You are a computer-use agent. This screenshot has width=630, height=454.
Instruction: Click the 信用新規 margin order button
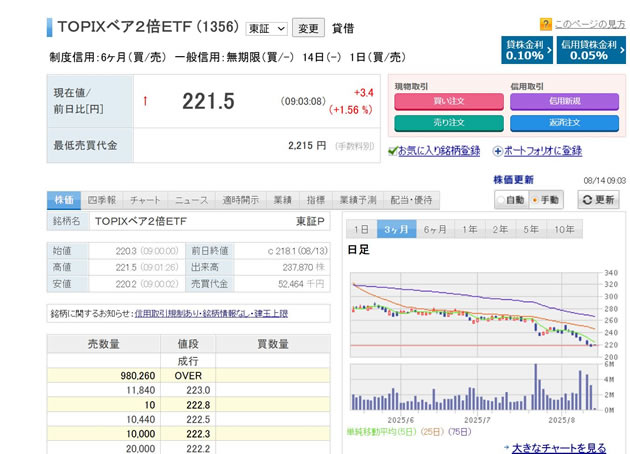(x=563, y=101)
